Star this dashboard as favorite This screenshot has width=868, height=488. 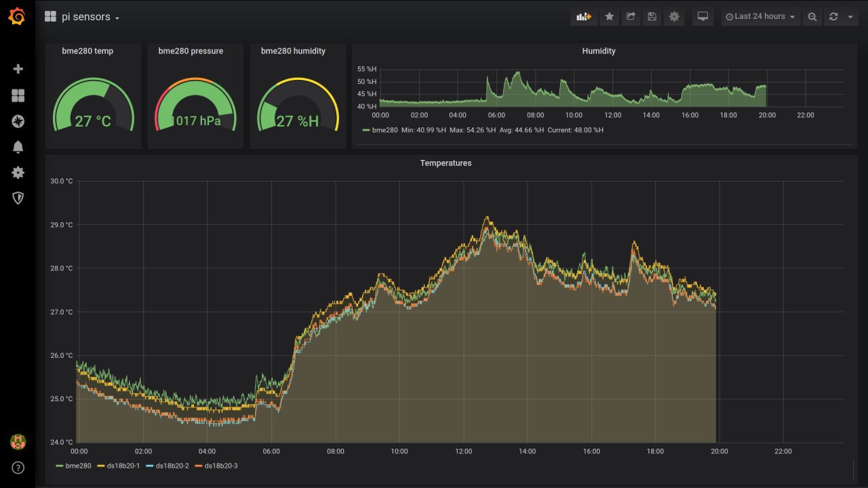tap(610, 17)
